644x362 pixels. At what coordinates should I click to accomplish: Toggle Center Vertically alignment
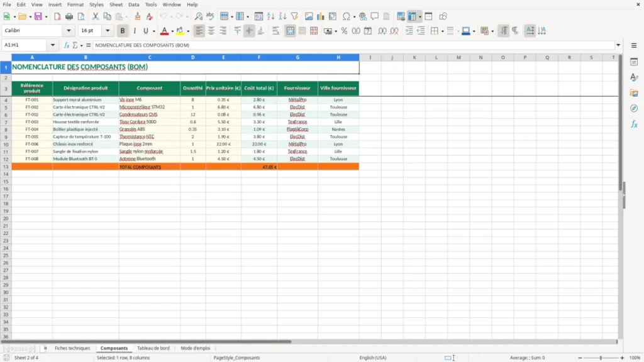point(249,31)
